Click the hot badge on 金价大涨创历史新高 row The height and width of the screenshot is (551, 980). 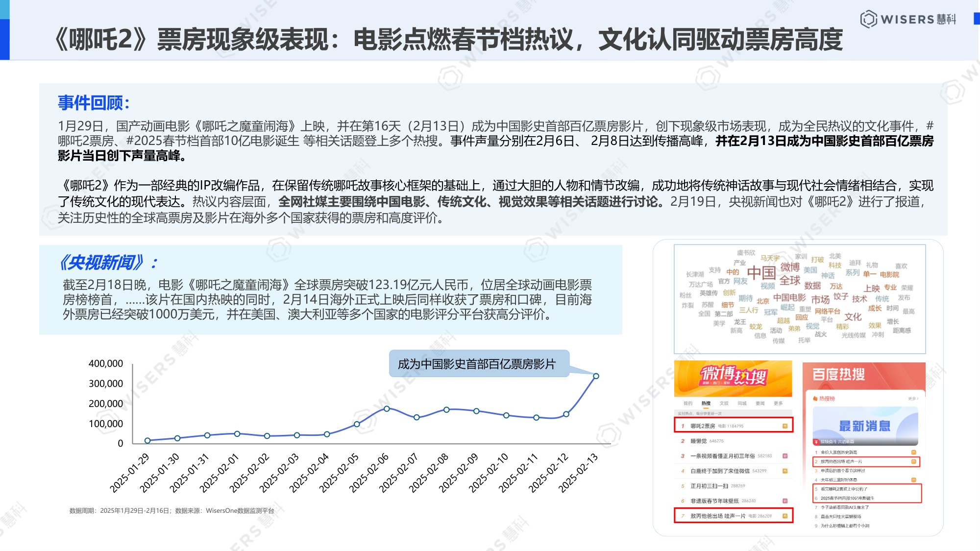point(913,452)
